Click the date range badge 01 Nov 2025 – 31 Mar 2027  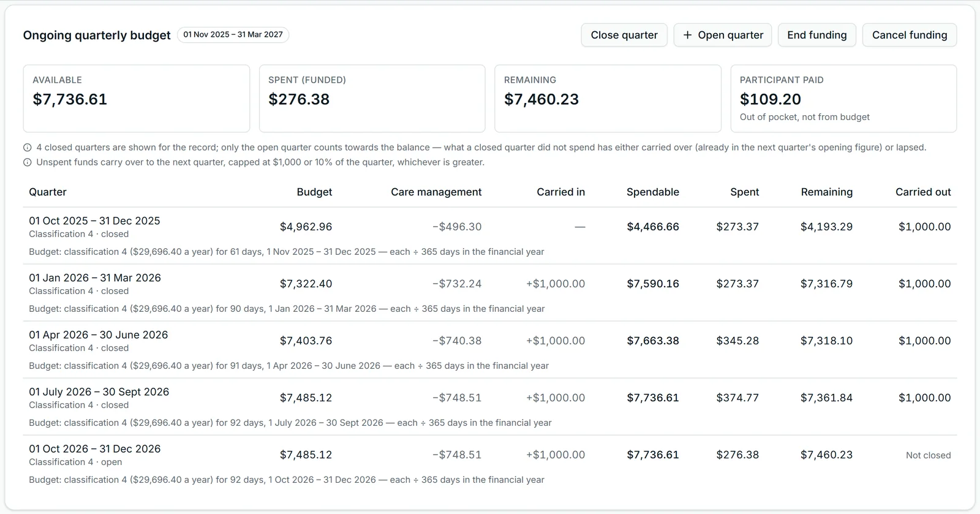[233, 35]
